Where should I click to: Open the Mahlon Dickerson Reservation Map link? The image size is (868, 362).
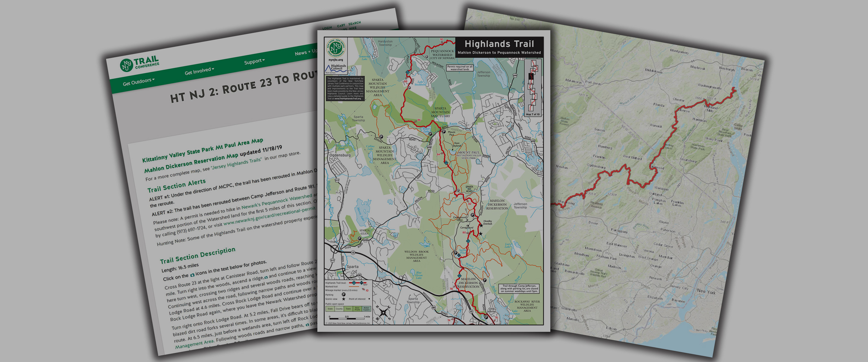coord(191,163)
